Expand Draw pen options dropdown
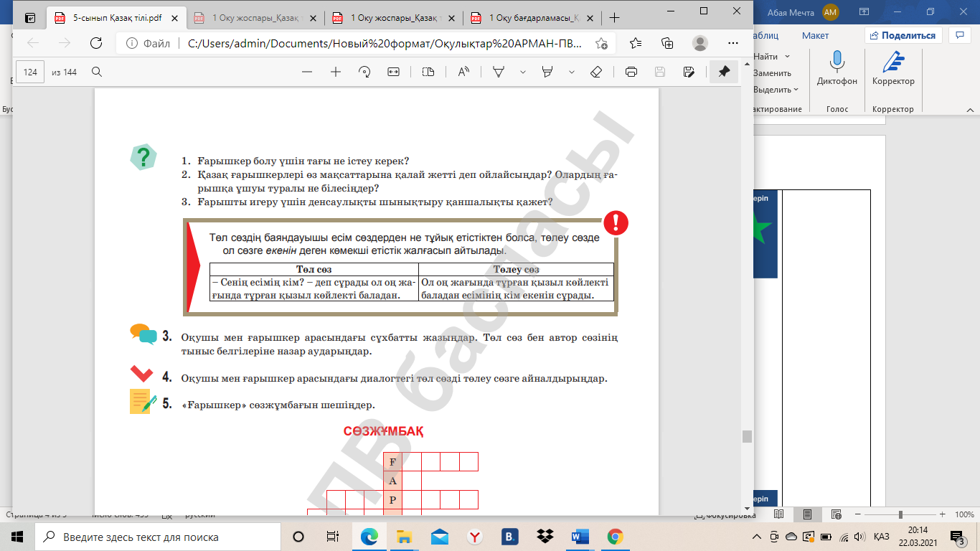The width and height of the screenshot is (980, 551). pos(523,72)
